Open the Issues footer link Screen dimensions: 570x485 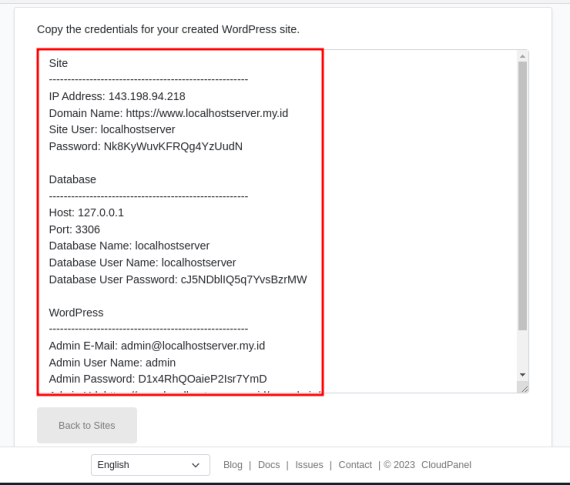click(309, 465)
